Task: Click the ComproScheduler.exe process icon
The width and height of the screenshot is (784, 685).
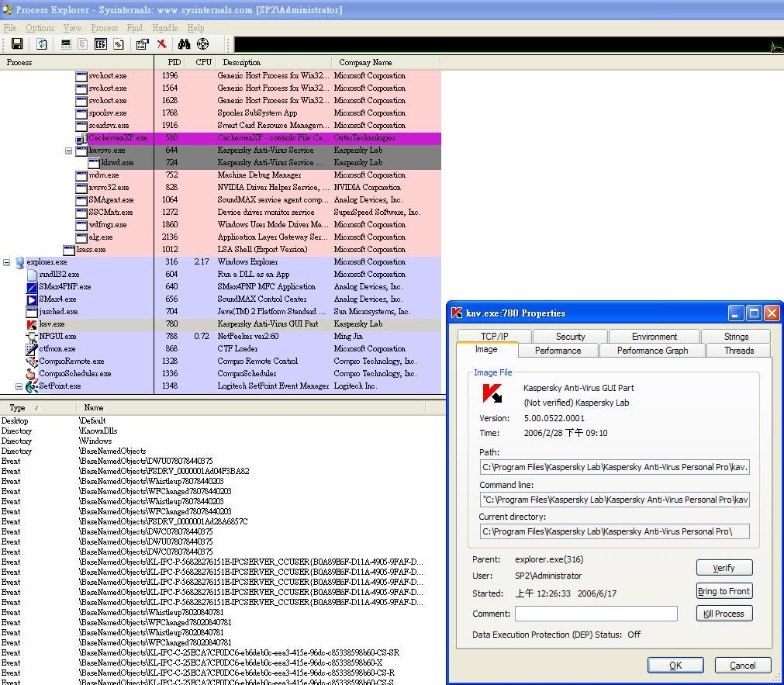Action: tap(32, 374)
